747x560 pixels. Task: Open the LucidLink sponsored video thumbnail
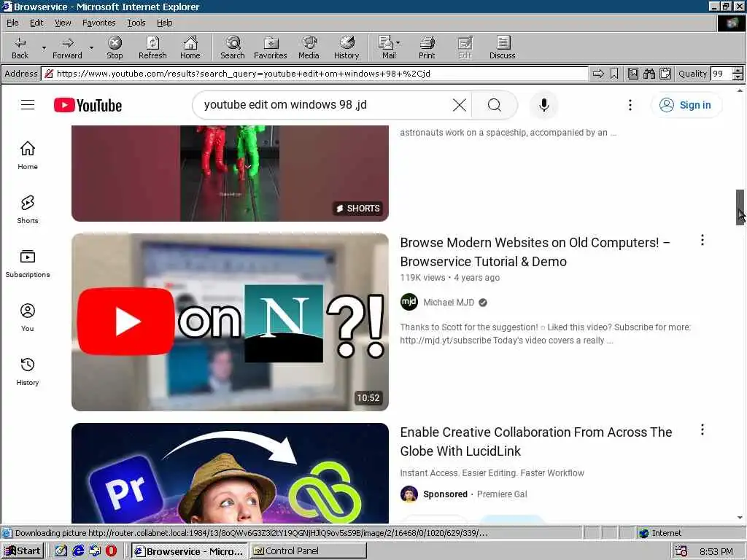tap(230, 472)
